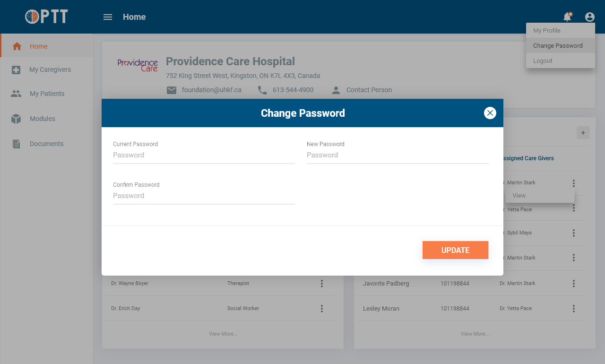This screenshot has width=605, height=364.
Task: Click the hamburger menu icon
Action: pyautogui.click(x=108, y=17)
